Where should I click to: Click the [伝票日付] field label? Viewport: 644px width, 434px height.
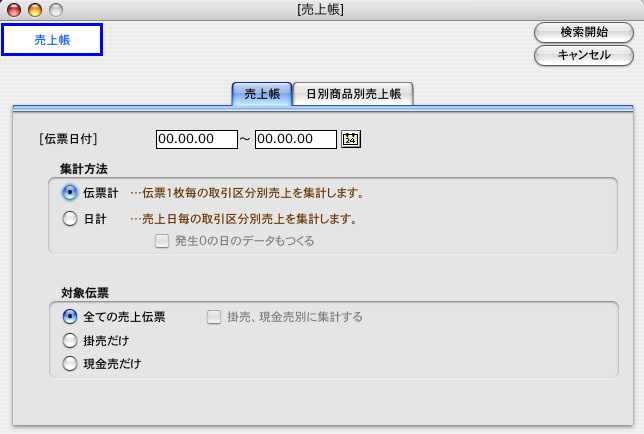point(68,139)
